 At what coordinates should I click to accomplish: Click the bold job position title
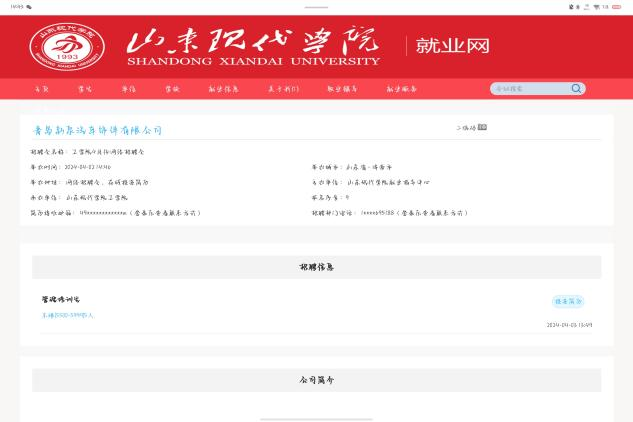click(60, 299)
